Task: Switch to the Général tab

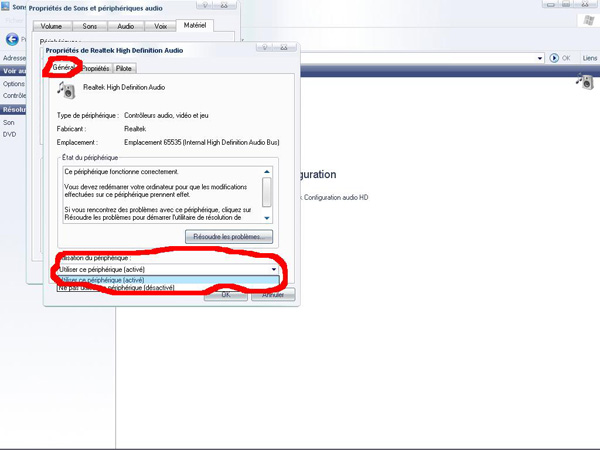Action: 65,68
